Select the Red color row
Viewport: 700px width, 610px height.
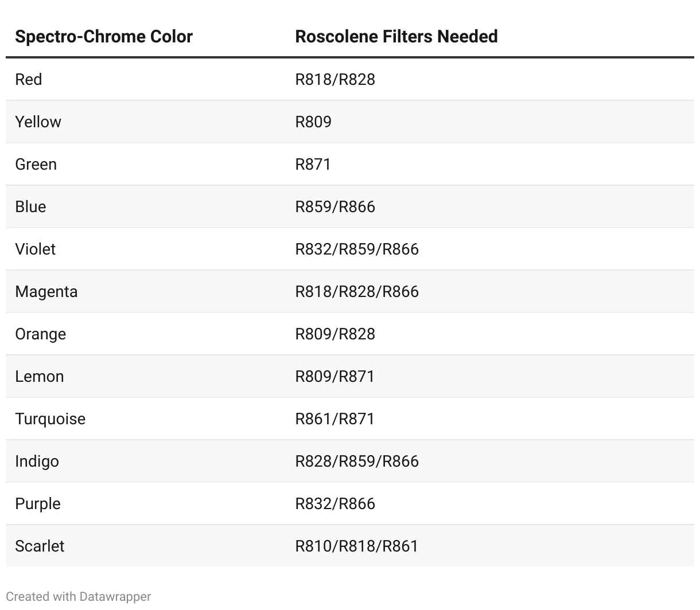(x=29, y=79)
